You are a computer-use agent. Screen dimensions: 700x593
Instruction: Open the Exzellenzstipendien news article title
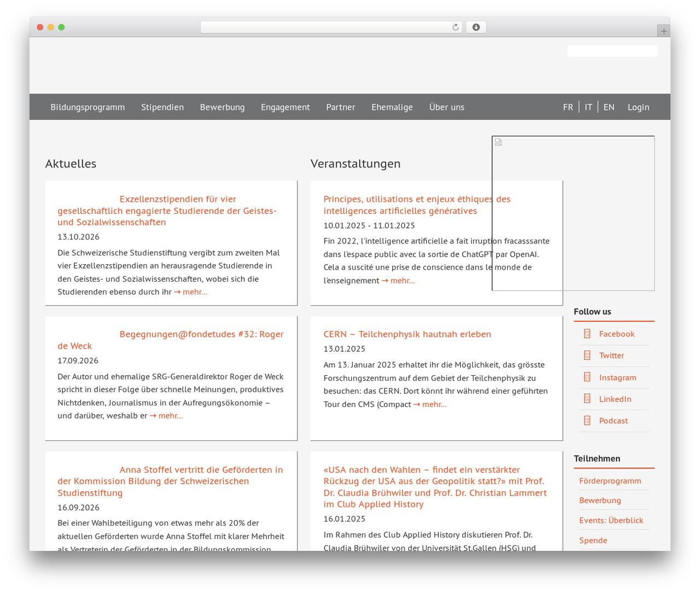[x=167, y=211]
